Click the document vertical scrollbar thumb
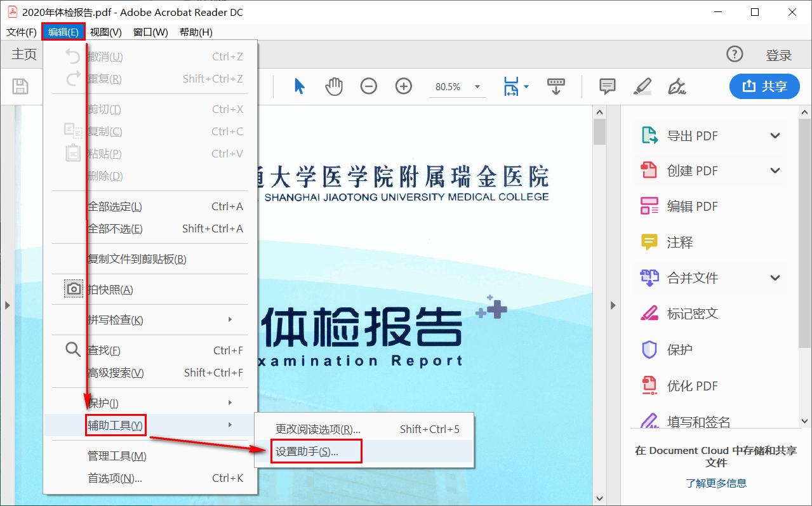 pos(599,131)
